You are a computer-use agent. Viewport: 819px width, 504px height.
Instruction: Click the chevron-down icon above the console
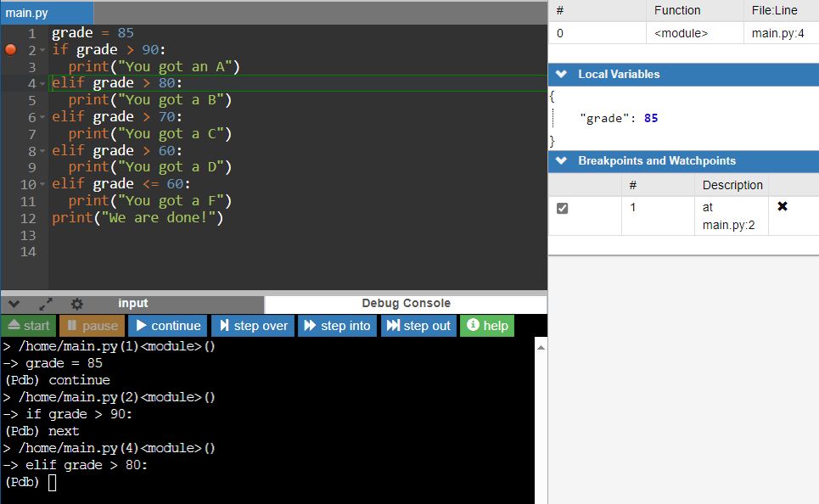click(14, 304)
